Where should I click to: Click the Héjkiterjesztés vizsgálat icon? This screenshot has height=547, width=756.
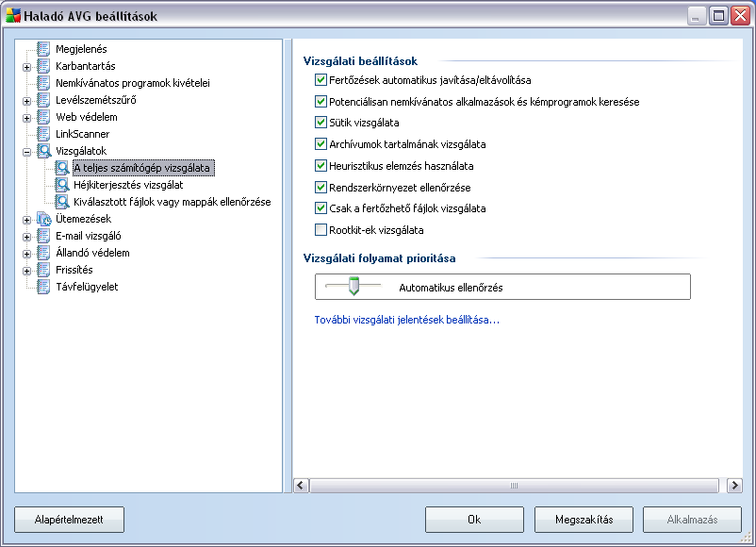(62, 185)
